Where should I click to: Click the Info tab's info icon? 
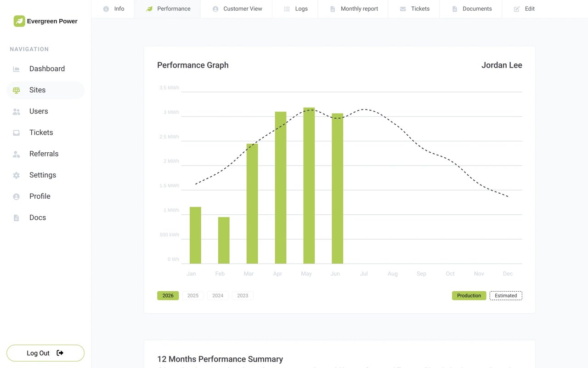[106, 9]
